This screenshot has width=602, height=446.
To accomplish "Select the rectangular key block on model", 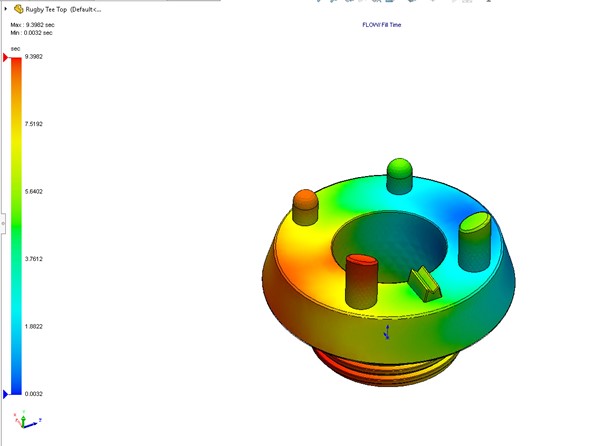I will pyautogui.click(x=423, y=284).
